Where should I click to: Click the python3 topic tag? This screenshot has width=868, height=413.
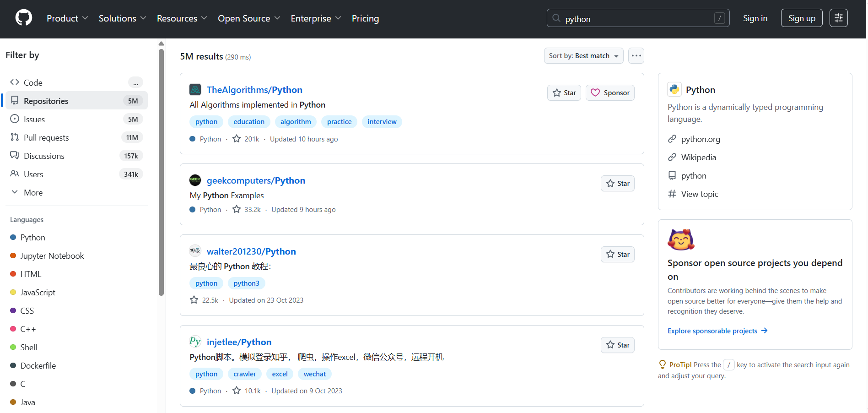pyautogui.click(x=246, y=283)
